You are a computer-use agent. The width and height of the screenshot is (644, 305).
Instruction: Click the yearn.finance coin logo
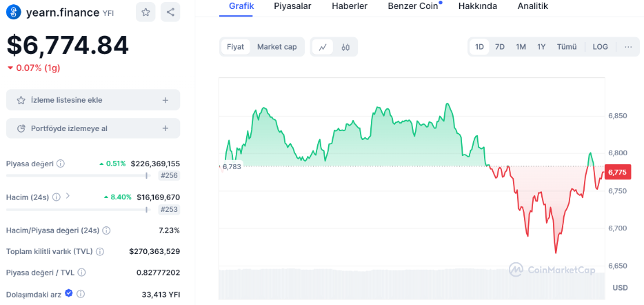14,12
